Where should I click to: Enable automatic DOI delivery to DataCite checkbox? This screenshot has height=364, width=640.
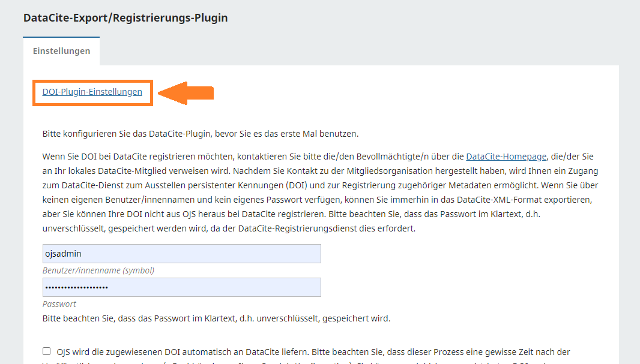click(47, 351)
